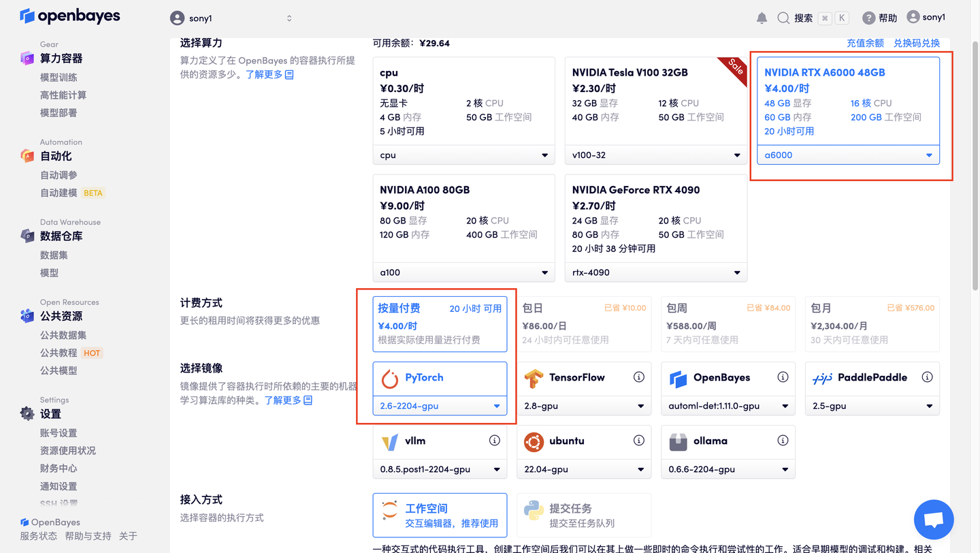This screenshot has width=980, height=553.
Task: Open 帮助与支持 footer link
Action: click(x=88, y=536)
